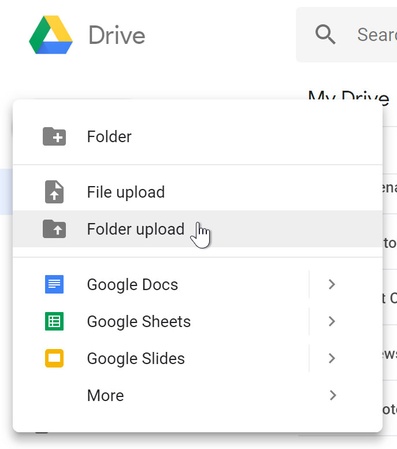Select the Folder upload menu entry
Screen dimensions: 397x449
(198, 229)
